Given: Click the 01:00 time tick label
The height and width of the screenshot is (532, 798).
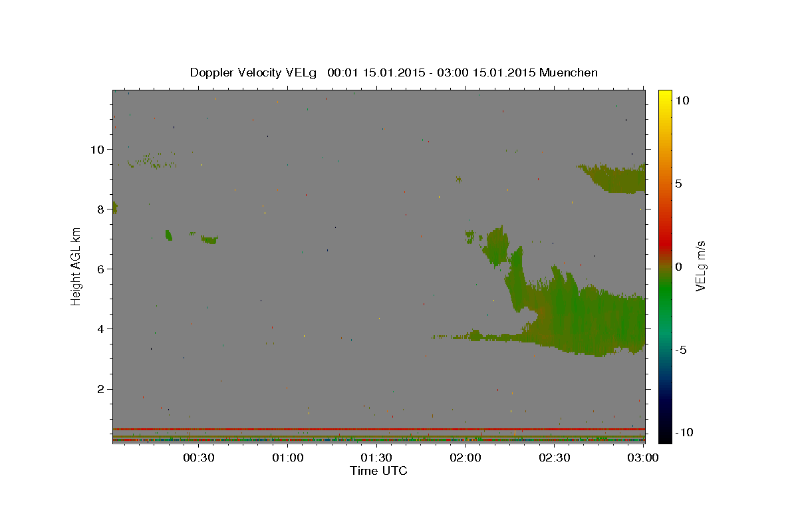Looking at the screenshot, I should coord(289,458).
